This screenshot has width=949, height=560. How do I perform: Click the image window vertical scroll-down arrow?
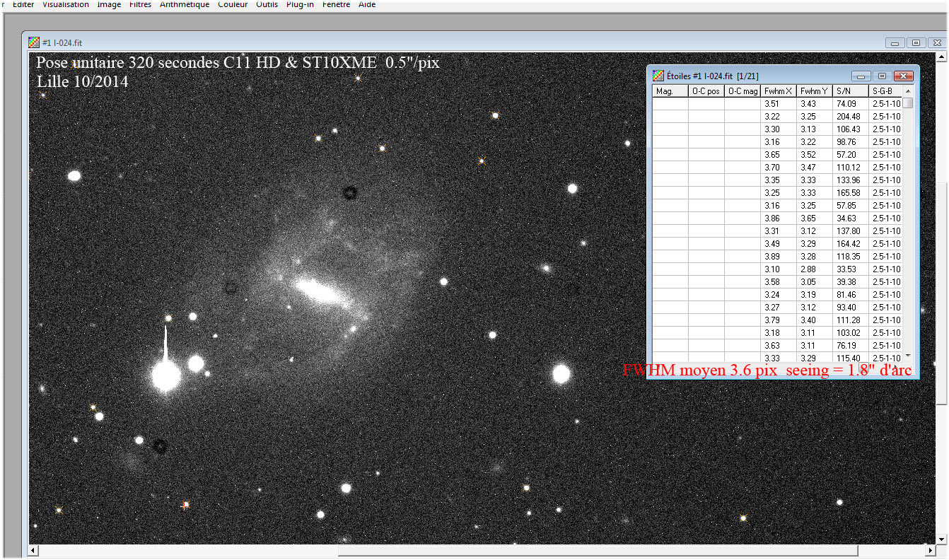click(x=942, y=539)
